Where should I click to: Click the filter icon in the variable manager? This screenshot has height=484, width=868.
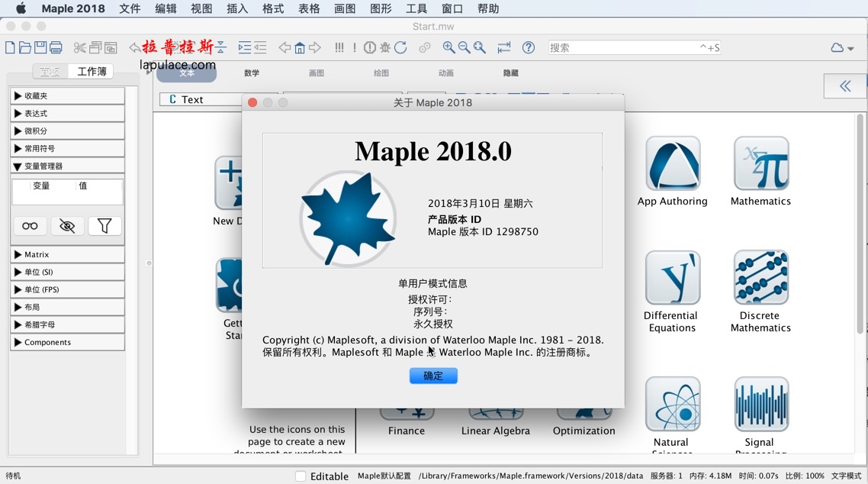click(105, 226)
